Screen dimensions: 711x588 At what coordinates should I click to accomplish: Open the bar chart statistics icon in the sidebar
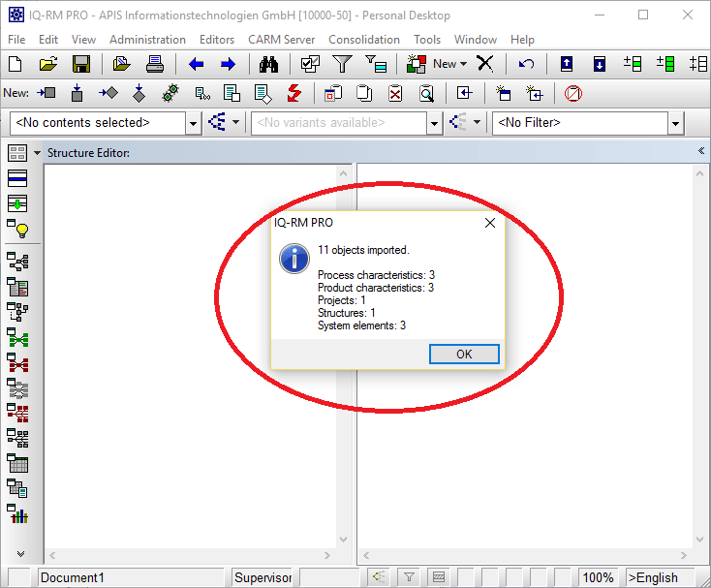pyautogui.click(x=17, y=514)
